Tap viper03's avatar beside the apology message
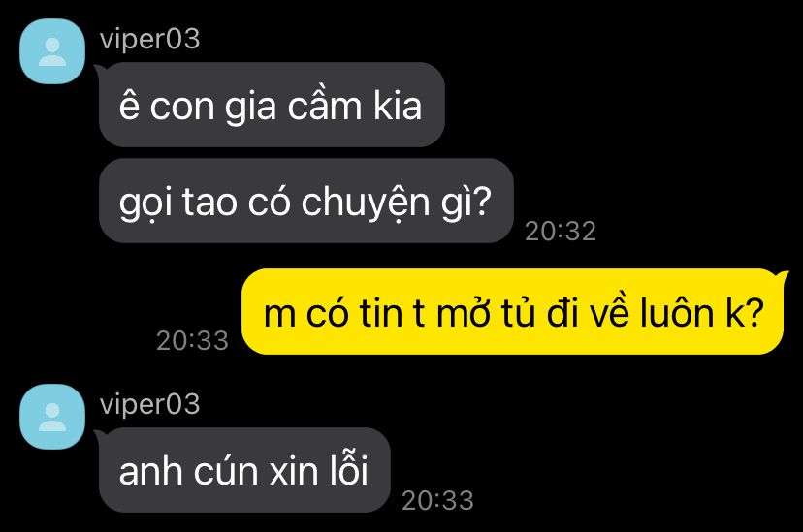This screenshot has width=803, height=532. point(52,417)
